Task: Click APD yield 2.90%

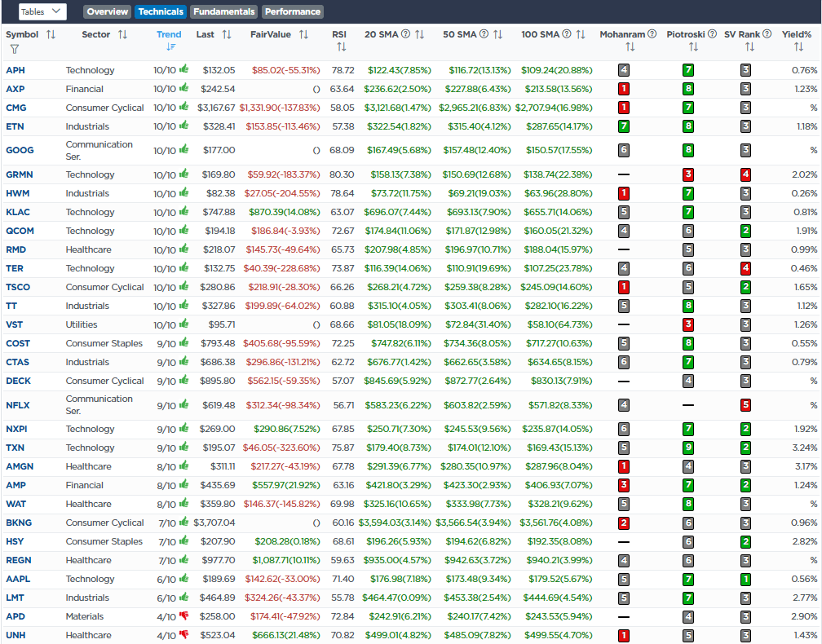Action: pyautogui.click(x=804, y=617)
